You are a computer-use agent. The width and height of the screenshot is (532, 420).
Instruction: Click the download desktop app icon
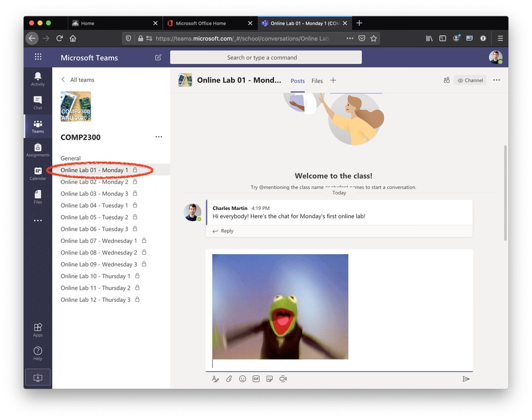point(38,377)
